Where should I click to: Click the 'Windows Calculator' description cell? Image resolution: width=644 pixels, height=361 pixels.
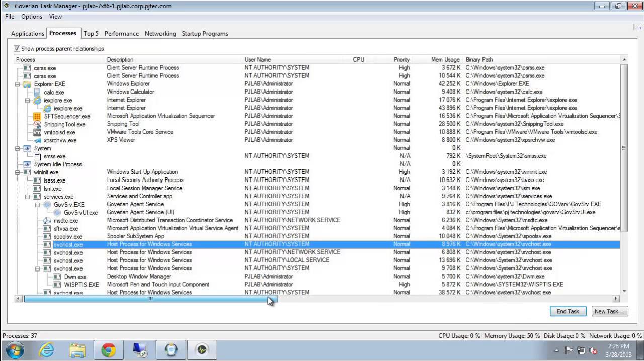[130, 92]
